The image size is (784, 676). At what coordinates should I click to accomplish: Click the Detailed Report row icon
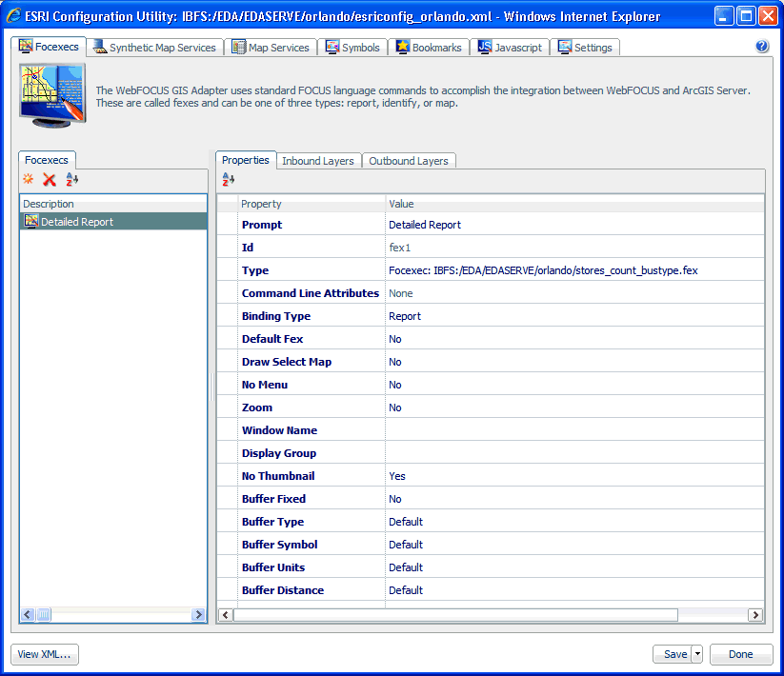point(31,221)
